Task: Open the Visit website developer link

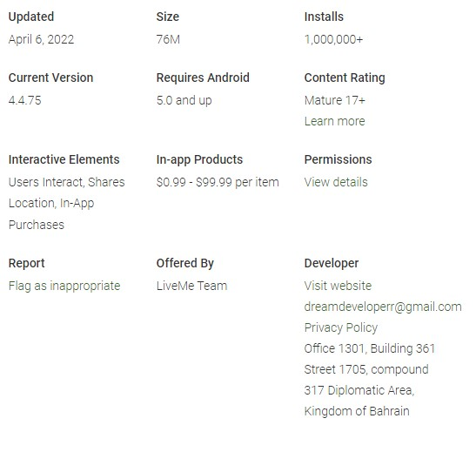Action: [338, 286]
